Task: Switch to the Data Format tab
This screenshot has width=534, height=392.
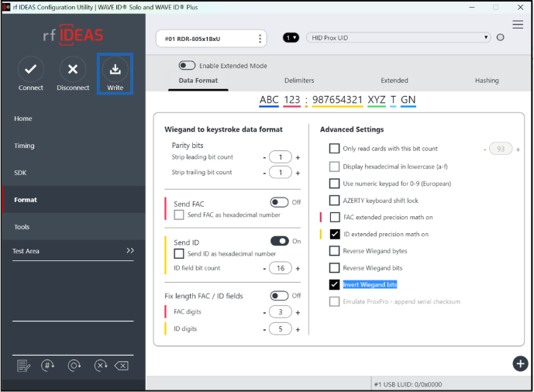Action: tap(198, 81)
